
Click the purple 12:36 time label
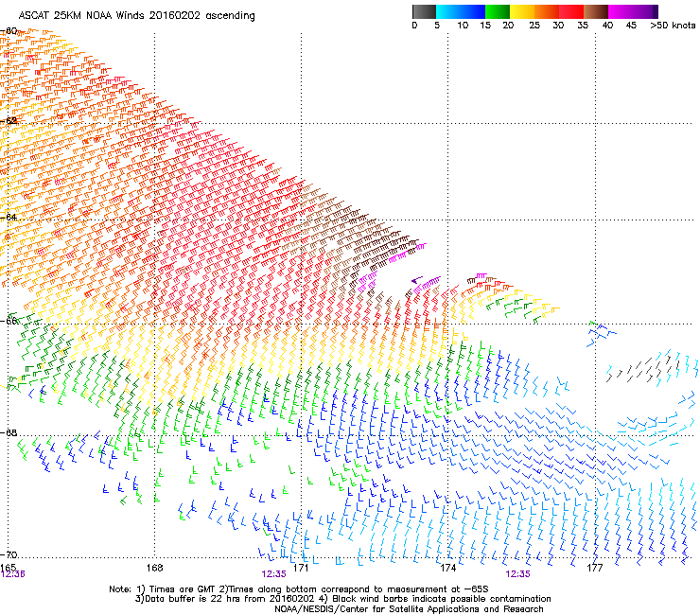(x=12, y=574)
